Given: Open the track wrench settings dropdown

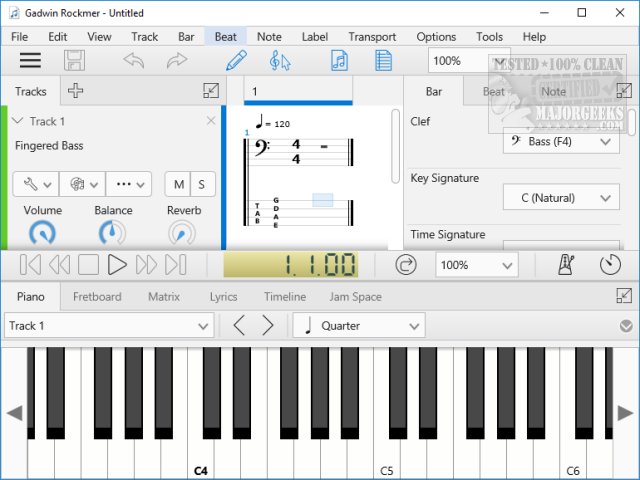Looking at the screenshot, I should click(x=36, y=184).
